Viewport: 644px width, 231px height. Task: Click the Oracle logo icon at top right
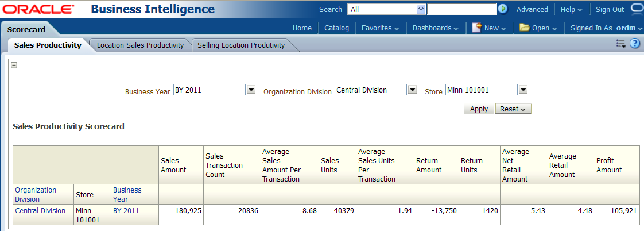point(637,9)
